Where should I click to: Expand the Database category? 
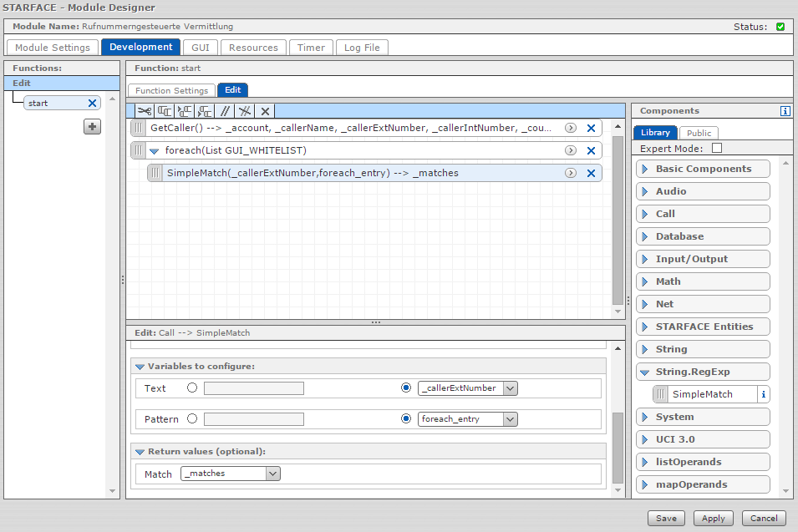click(703, 236)
